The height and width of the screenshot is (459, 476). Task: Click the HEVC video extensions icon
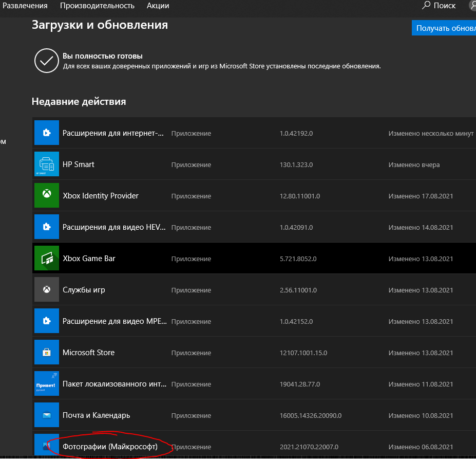(47, 227)
